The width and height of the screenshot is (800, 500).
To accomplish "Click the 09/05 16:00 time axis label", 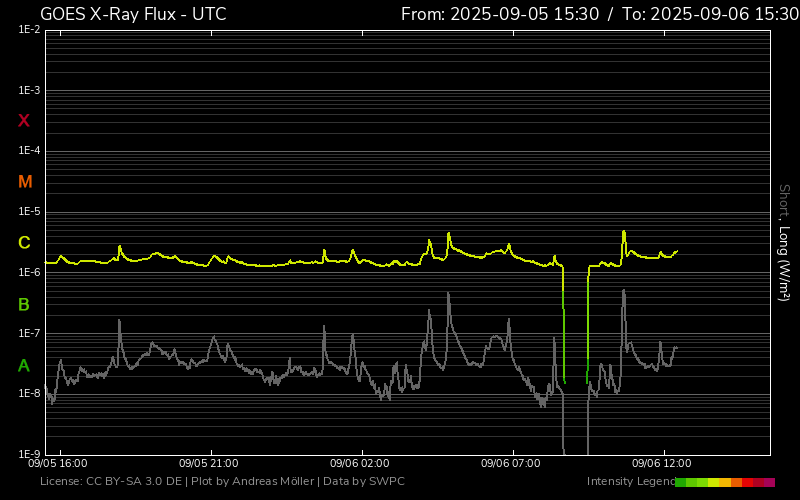I will [x=58, y=464].
